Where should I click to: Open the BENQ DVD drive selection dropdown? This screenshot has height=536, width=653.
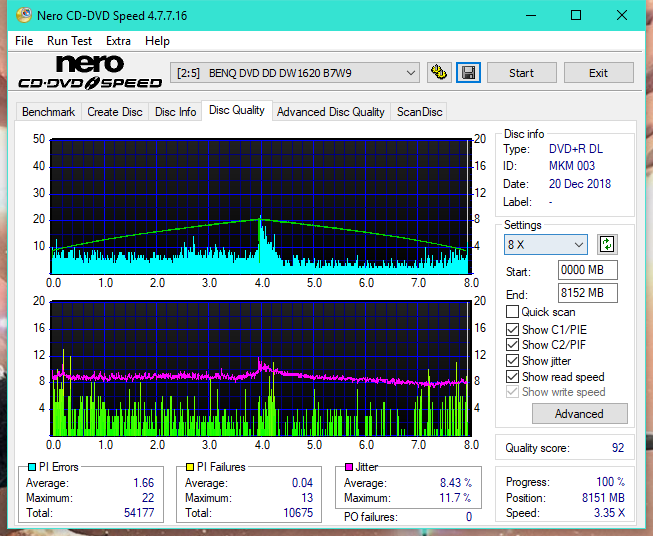point(295,73)
